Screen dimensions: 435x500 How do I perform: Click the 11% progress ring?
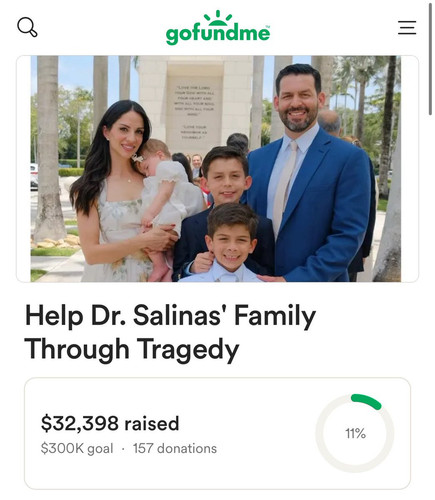coord(355,433)
